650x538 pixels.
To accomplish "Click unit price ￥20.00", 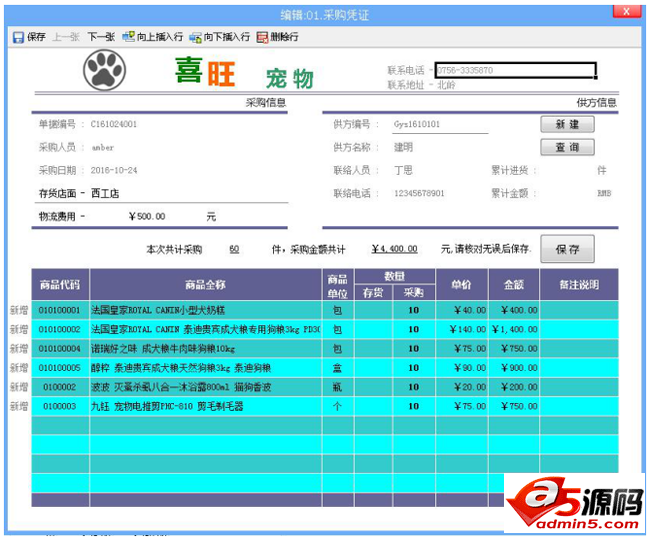I will [x=470, y=387].
